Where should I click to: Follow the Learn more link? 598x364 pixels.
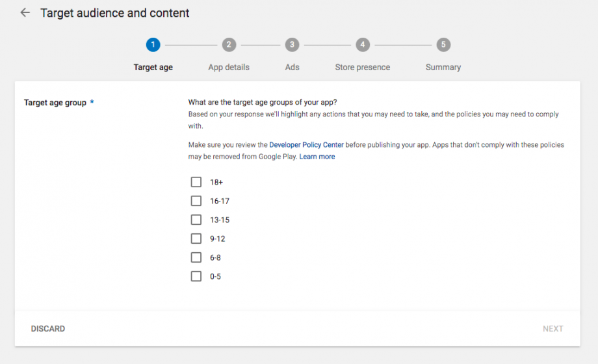pos(317,157)
